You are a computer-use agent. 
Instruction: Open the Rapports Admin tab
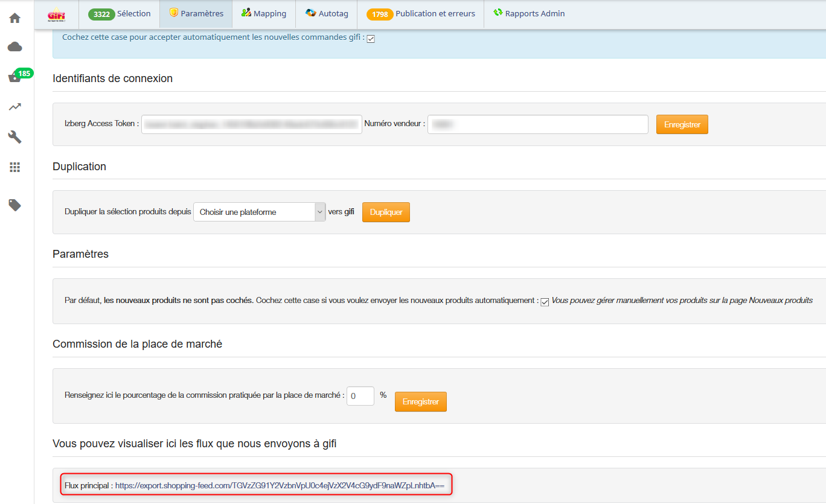click(x=529, y=14)
